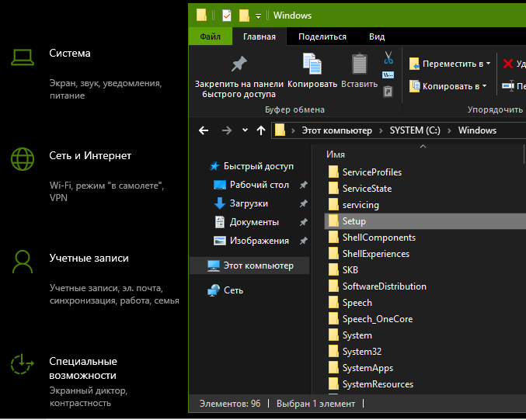Open Система settings category
The image size is (526, 420).
(x=70, y=54)
